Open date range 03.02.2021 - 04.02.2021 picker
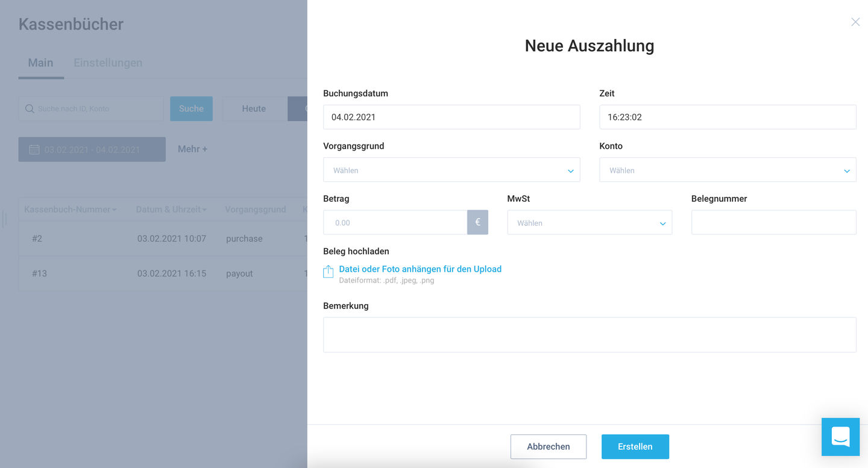 pos(92,149)
